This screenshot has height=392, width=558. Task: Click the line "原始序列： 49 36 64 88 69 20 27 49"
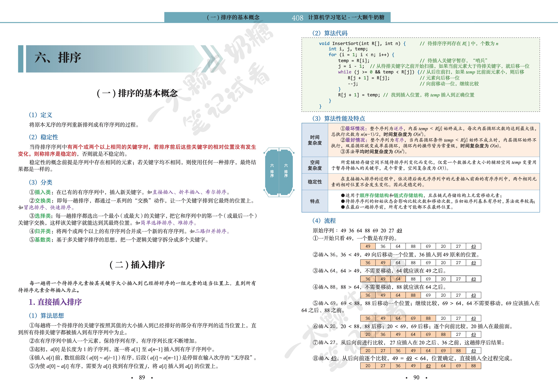point(357,230)
